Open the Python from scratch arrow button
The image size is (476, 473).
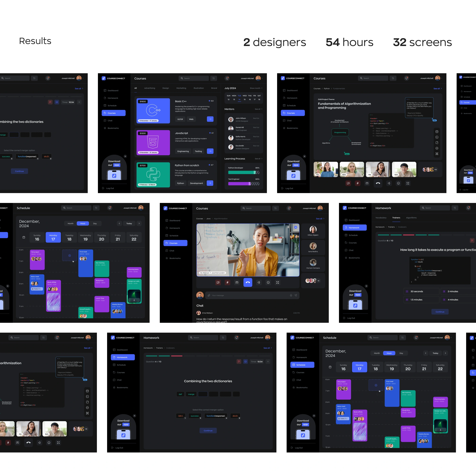coord(210,183)
